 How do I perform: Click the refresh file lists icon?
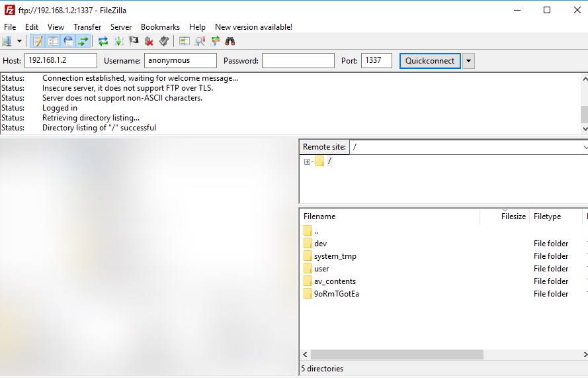point(103,41)
